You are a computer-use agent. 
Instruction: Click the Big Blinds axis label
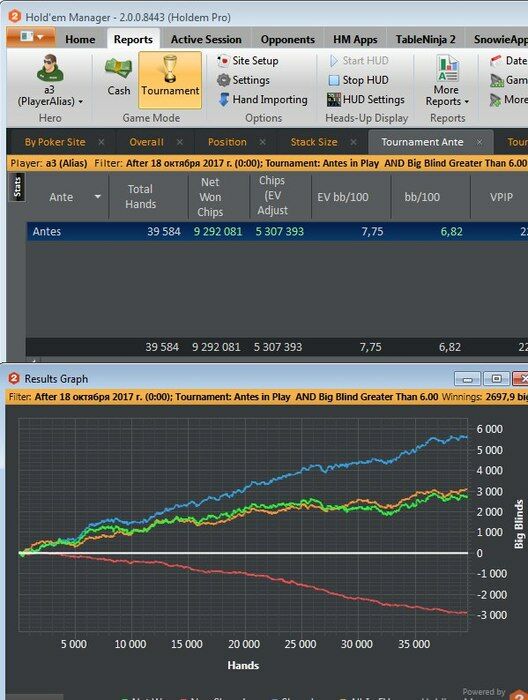click(x=519, y=524)
